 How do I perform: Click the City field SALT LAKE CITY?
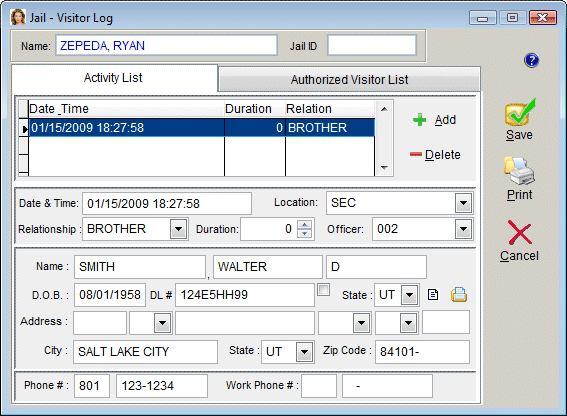(x=145, y=352)
